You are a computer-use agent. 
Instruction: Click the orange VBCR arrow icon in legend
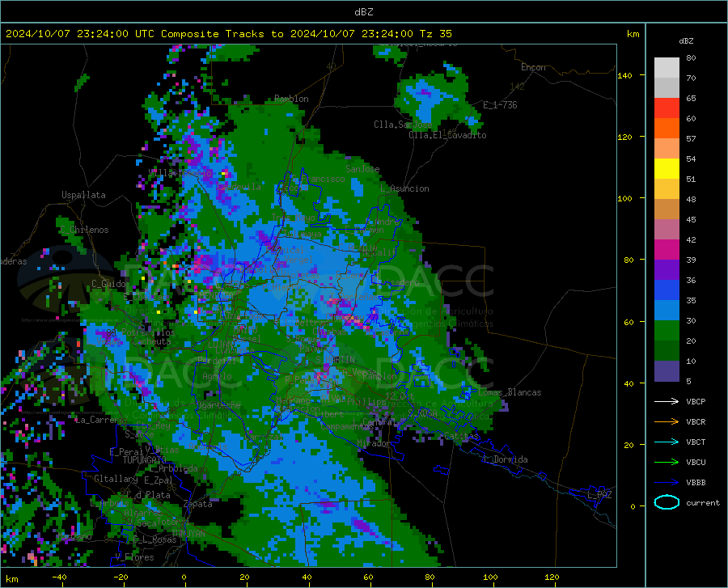coord(667,422)
